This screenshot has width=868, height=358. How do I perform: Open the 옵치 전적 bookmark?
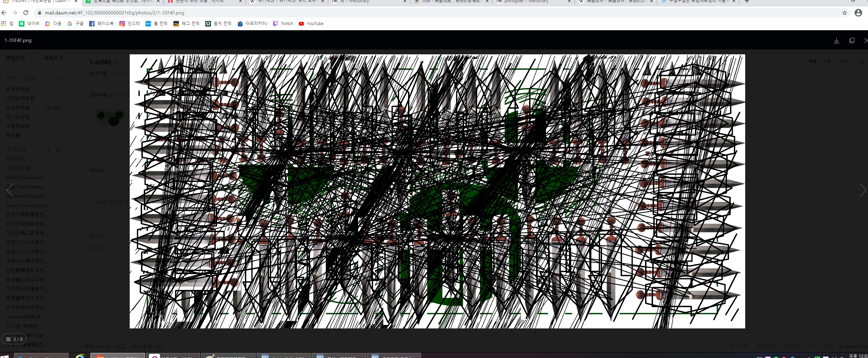pyautogui.click(x=218, y=23)
